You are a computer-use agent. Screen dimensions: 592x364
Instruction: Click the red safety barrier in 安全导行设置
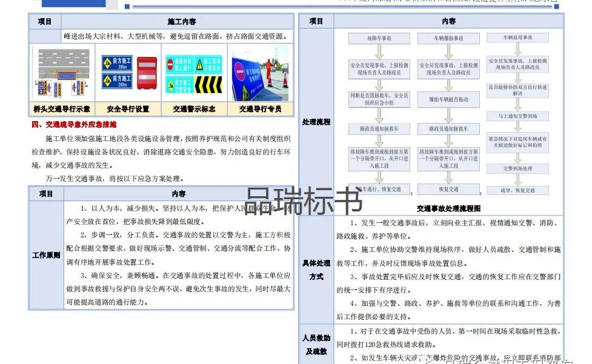pos(148,73)
